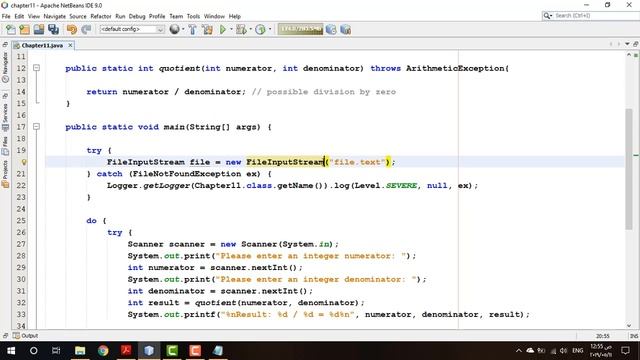Open the View menu
This screenshot has height=360, width=640.
tap(34, 16)
